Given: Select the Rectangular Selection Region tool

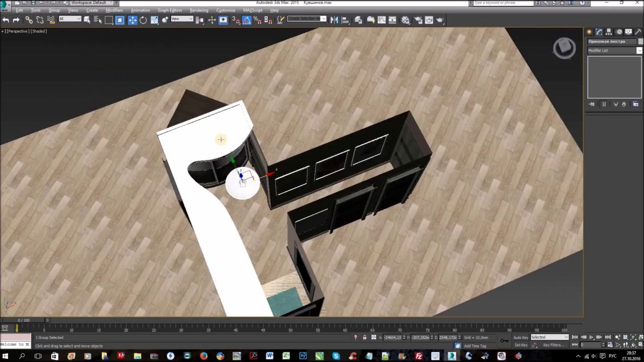Looking at the screenshot, I should [x=109, y=20].
